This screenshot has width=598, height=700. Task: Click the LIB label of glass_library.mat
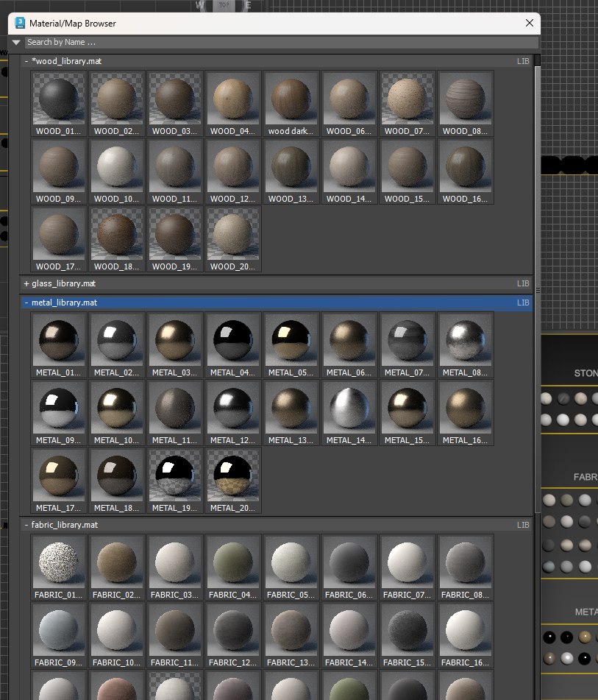click(523, 283)
